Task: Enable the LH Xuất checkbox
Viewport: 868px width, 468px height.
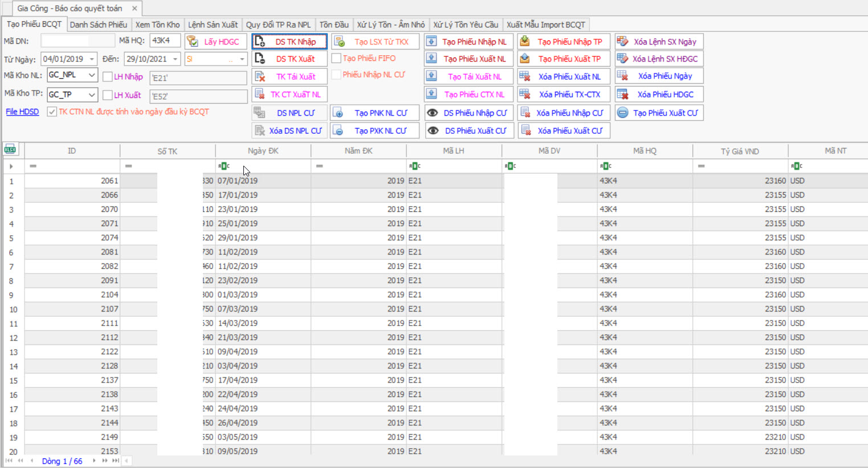Action: pos(107,95)
